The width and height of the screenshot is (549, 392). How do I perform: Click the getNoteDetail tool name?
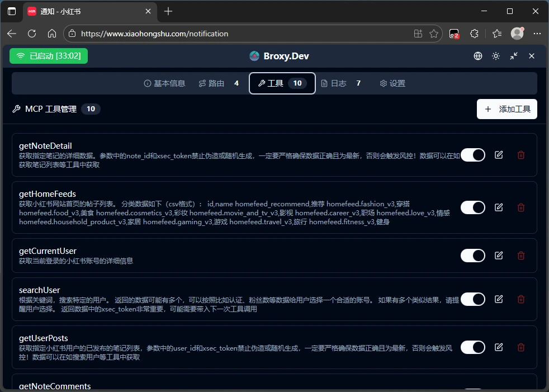pos(45,146)
